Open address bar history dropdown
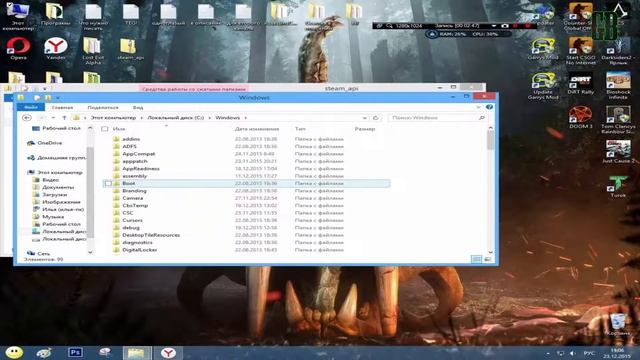Screen dimensions: 640x360 [x=364, y=118]
